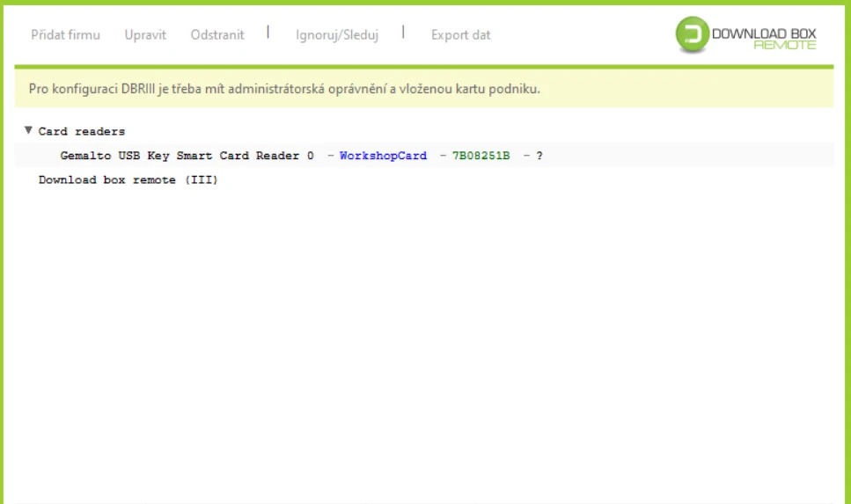Select Gemalto USB Key Smart Card Reader 0
Image resolution: width=851 pixels, height=504 pixels.
(x=187, y=156)
